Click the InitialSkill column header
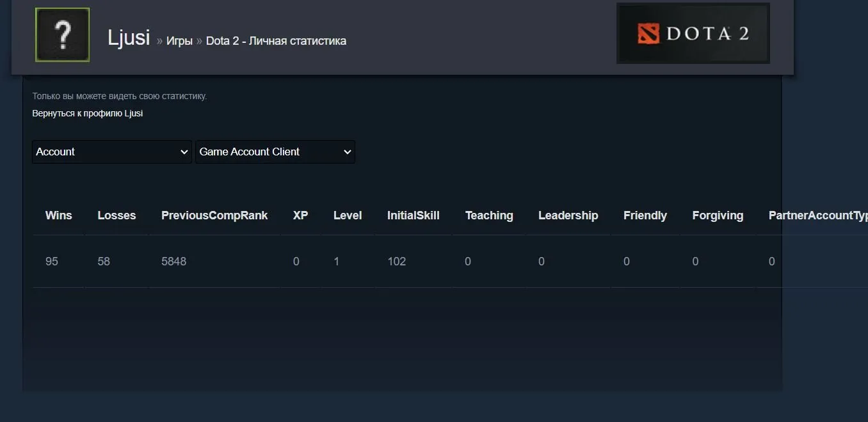 click(x=414, y=215)
